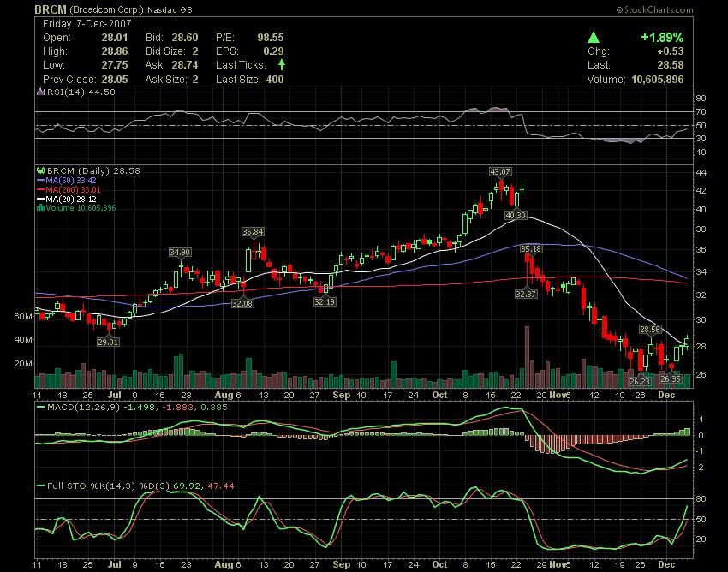Click the date Friday 7-Dec-2007
This screenshot has width=728, height=572.
(87, 24)
